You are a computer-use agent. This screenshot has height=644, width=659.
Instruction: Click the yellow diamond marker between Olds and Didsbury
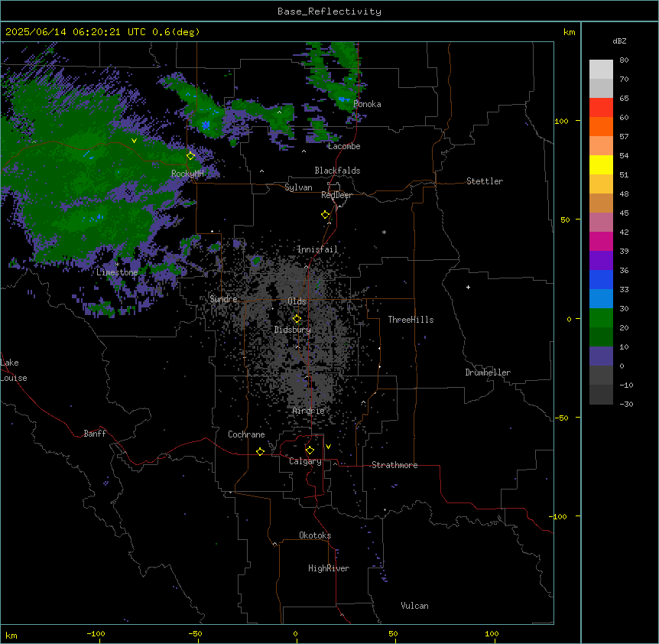pyautogui.click(x=297, y=319)
